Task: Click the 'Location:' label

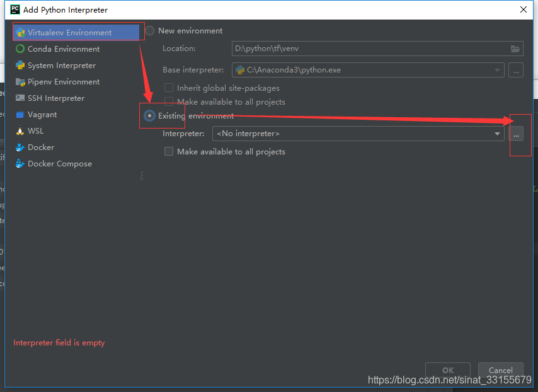Action: [x=179, y=49]
